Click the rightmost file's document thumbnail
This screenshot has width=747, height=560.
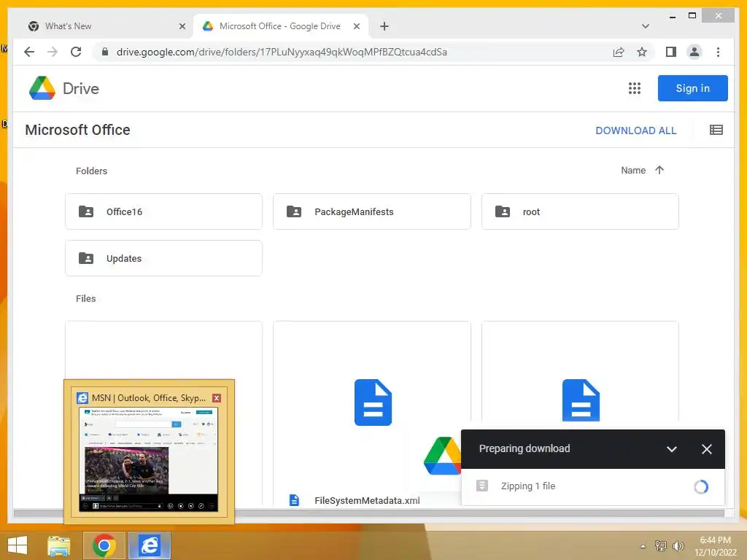[581, 400]
